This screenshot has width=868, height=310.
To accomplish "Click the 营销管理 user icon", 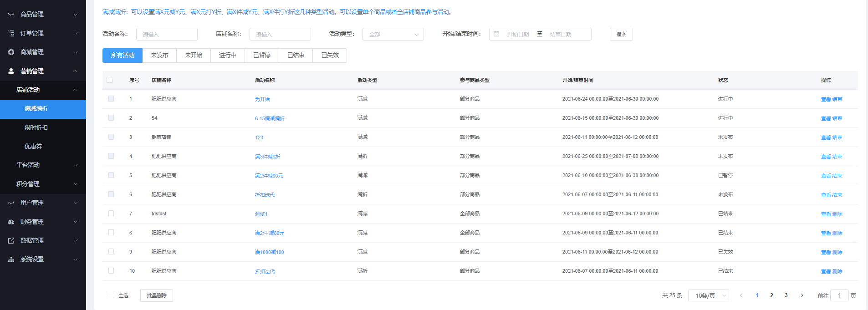I will [x=11, y=71].
